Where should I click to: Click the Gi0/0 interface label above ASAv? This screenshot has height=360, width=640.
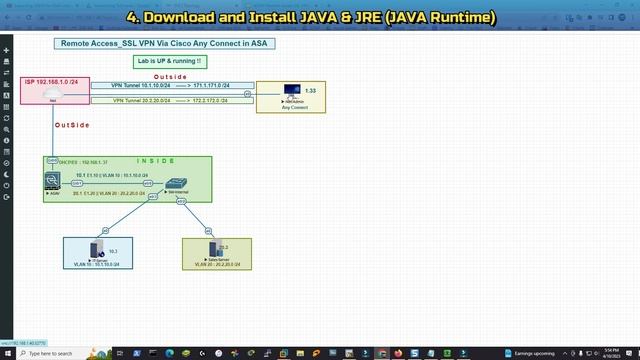[x=52, y=161]
